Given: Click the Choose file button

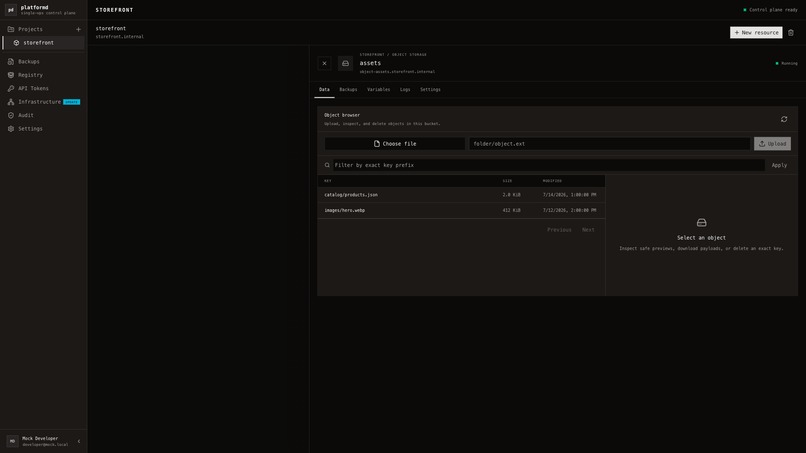Looking at the screenshot, I should [395, 144].
